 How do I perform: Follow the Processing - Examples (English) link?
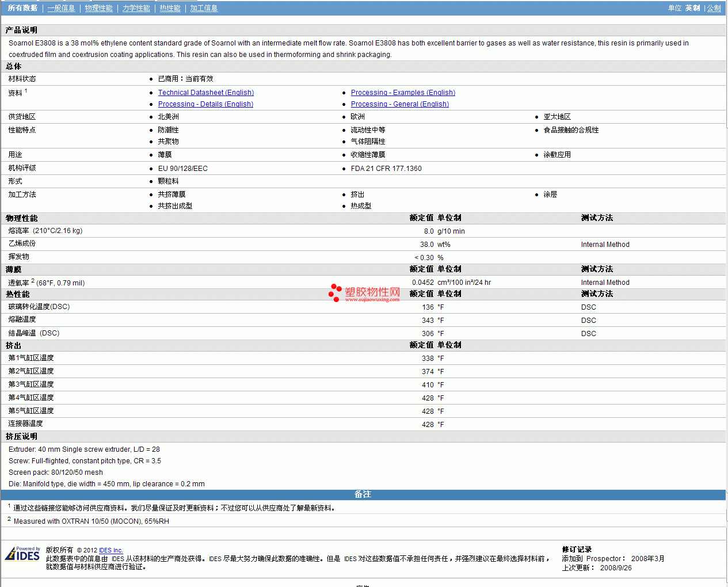pyautogui.click(x=403, y=93)
